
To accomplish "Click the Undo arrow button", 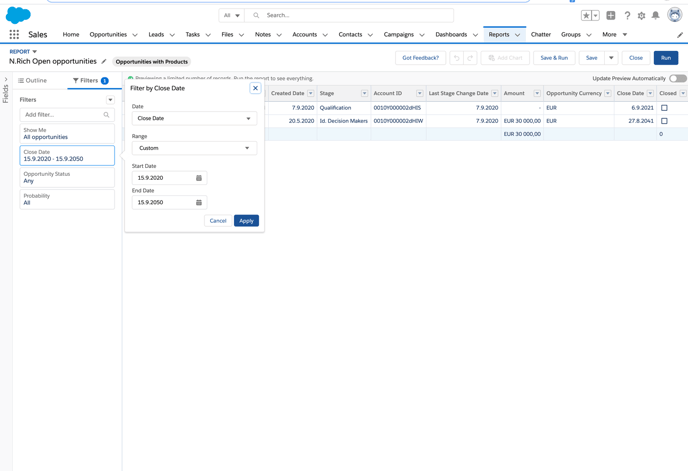I will pyautogui.click(x=456, y=58).
